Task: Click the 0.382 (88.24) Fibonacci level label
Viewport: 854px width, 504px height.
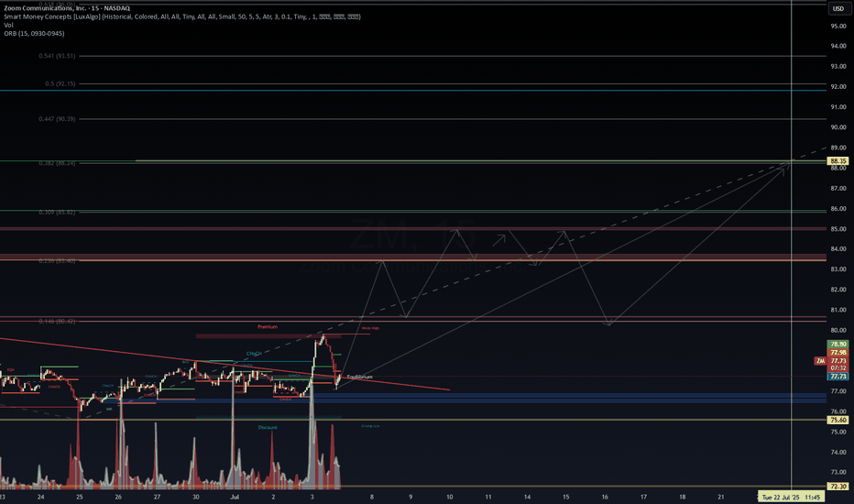Action: 57,163
